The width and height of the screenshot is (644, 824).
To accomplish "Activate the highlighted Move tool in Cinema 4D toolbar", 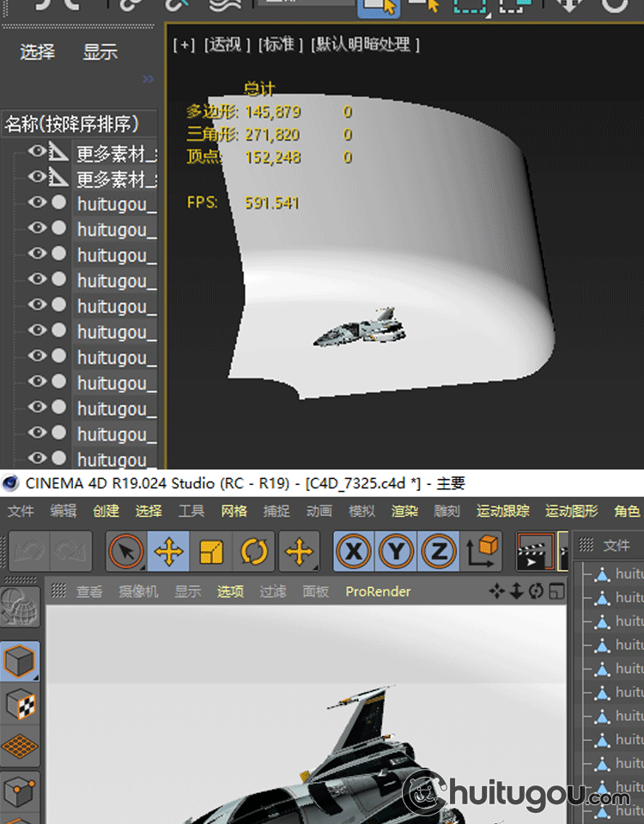I will coord(168,551).
